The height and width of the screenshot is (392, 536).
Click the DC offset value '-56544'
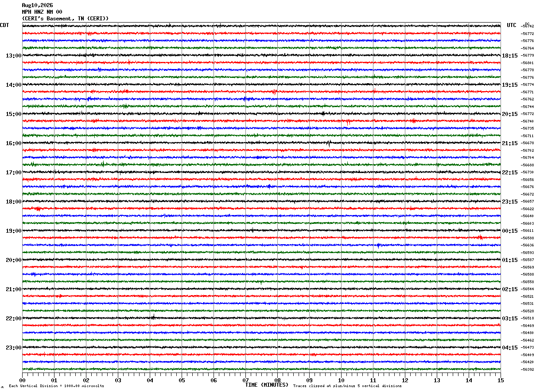tap(528, 289)
